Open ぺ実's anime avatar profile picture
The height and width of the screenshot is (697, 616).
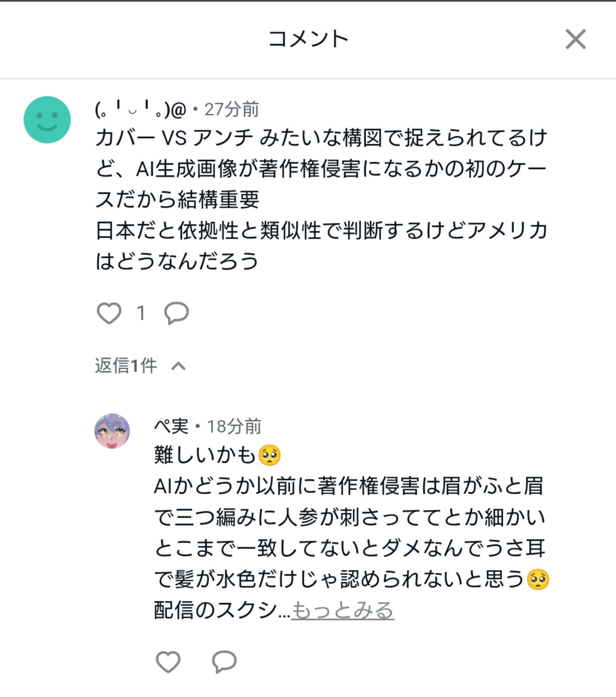tap(112, 431)
